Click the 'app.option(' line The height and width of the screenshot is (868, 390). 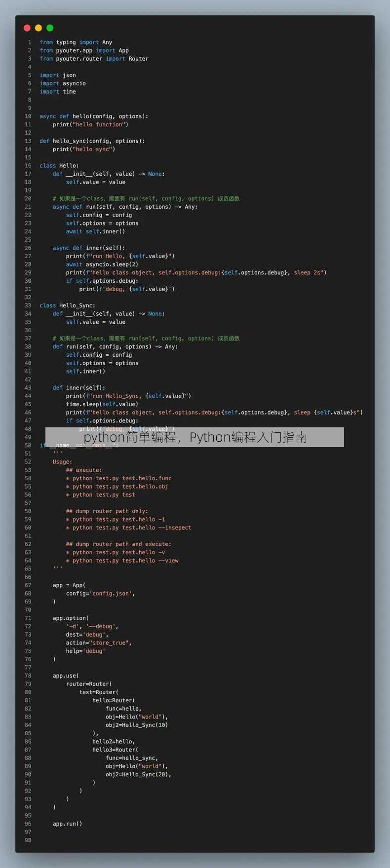pyautogui.click(x=71, y=618)
